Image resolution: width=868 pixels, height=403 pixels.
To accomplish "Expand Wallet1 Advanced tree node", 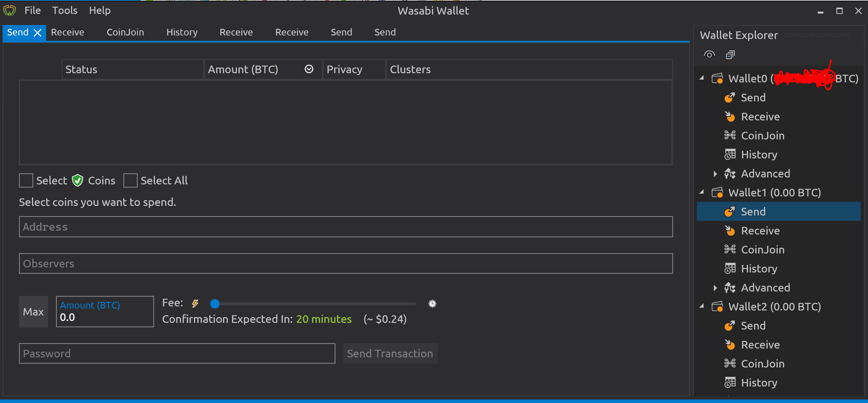I will point(715,288).
